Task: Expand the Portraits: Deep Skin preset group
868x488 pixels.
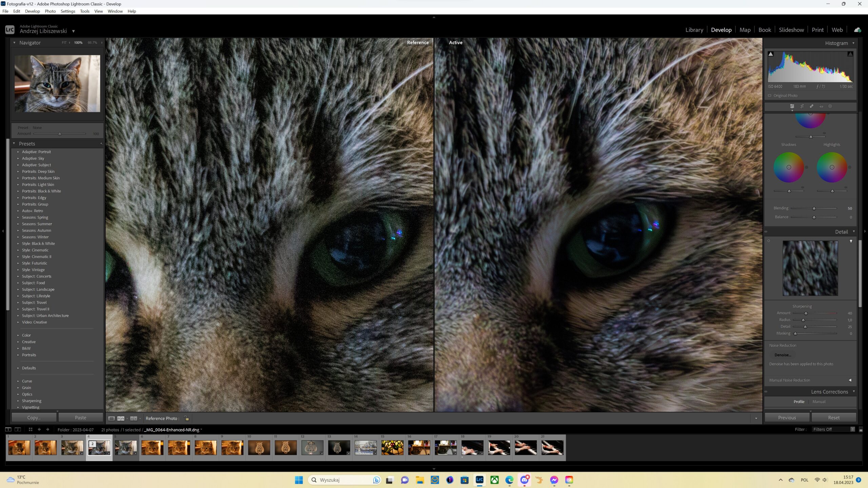Action: click(18, 171)
